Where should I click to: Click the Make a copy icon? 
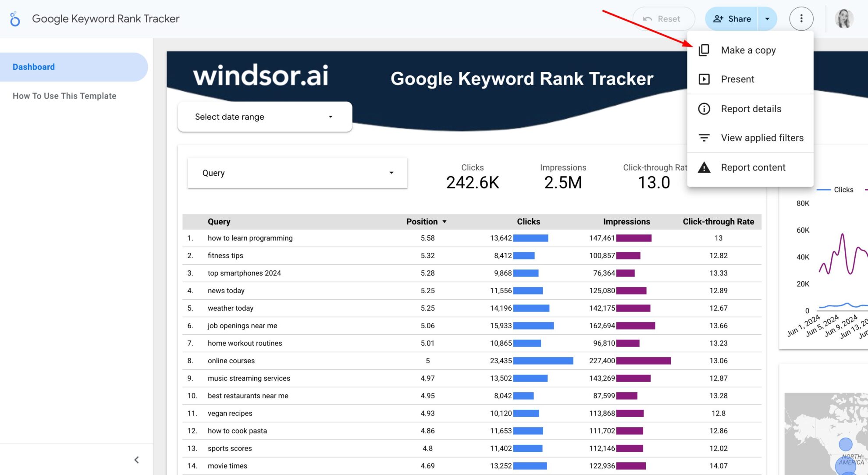click(x=704, y=50)
